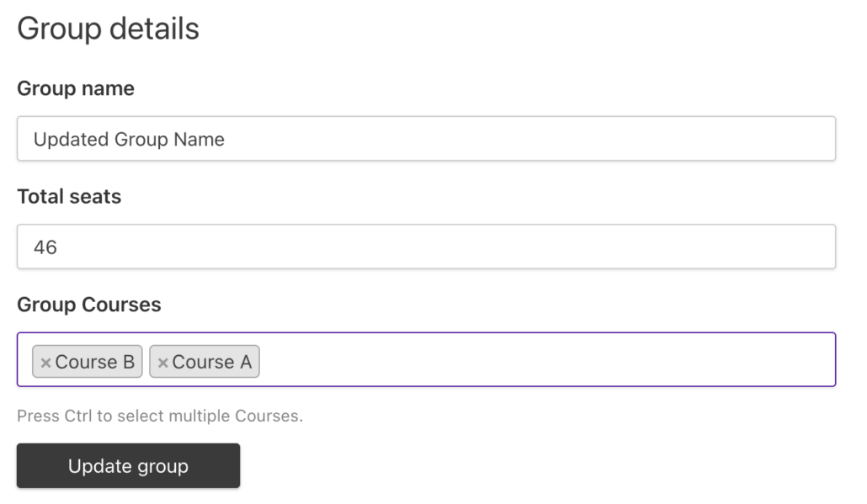The height and width of the screenshot is (504, 867).
Task: Click the Group Courses label
Action: point(89,305)
